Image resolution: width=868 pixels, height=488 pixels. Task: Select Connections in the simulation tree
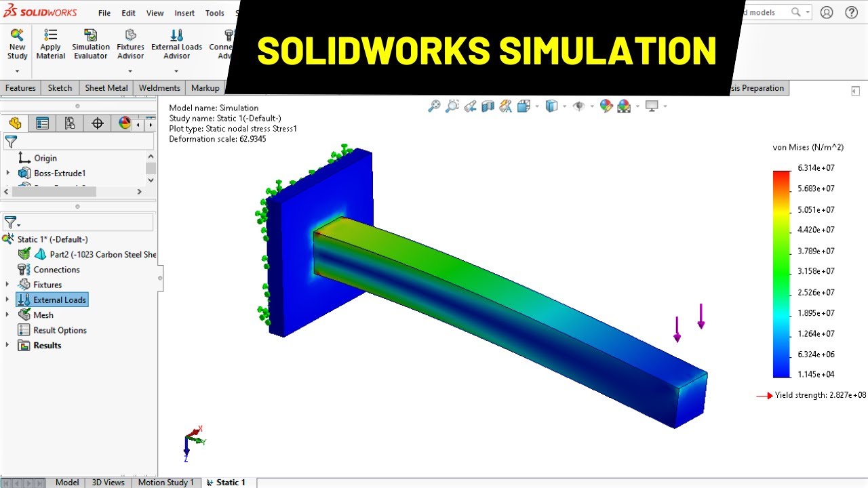(x=57, y=270)
